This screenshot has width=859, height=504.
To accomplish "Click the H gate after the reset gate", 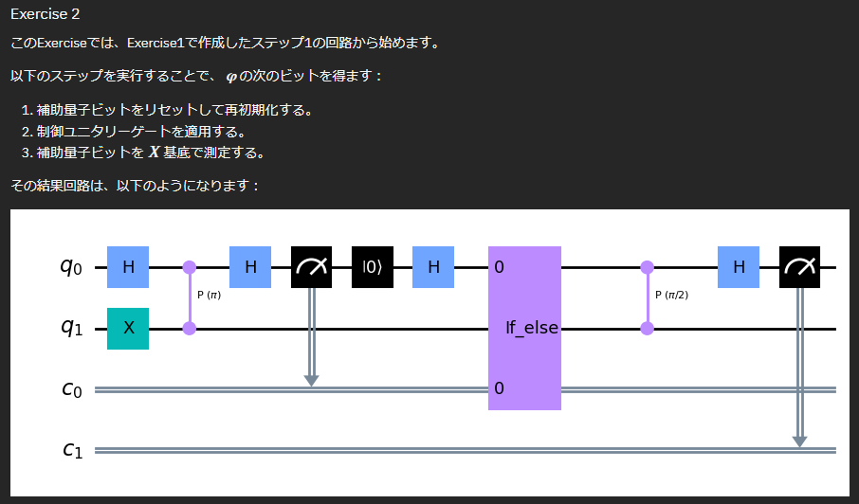I will coord(433,267).
